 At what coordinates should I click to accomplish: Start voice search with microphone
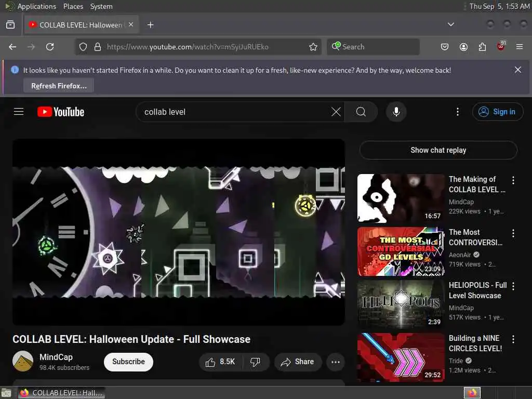tap(396, 112)
